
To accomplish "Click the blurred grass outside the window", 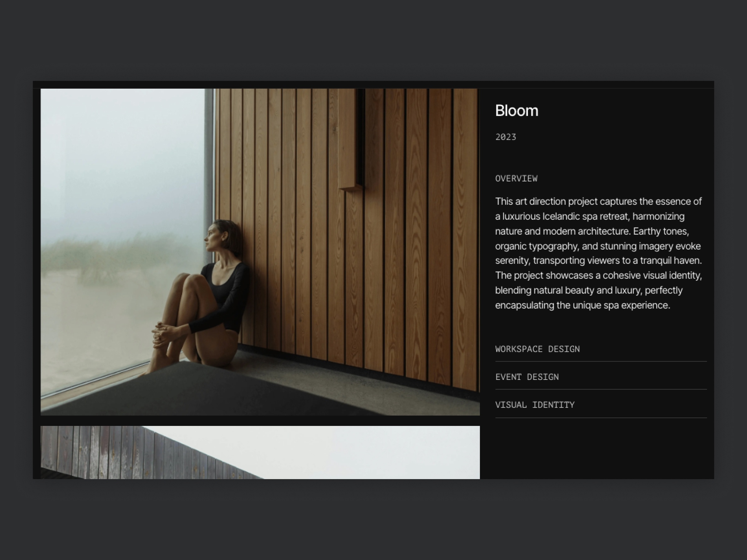I will point(111,257).
